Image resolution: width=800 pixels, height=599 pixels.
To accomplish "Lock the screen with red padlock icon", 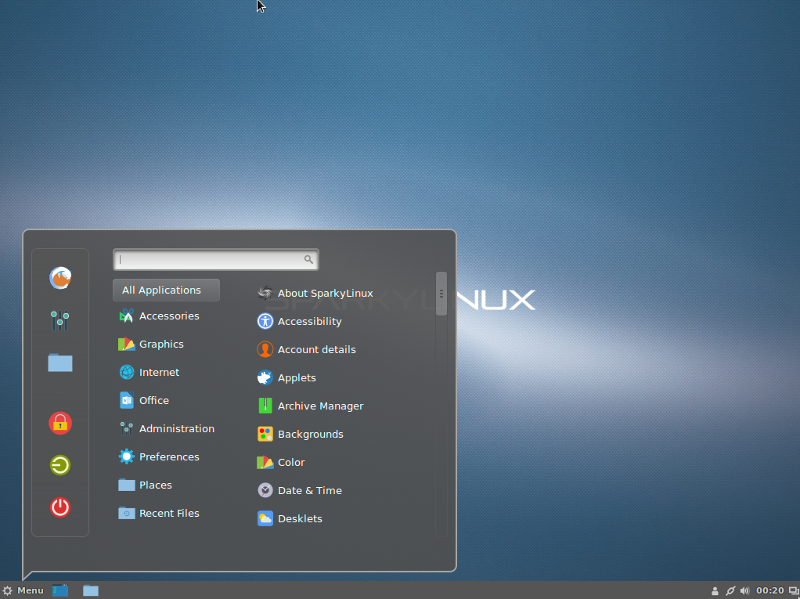I will [x=60, y=423].
